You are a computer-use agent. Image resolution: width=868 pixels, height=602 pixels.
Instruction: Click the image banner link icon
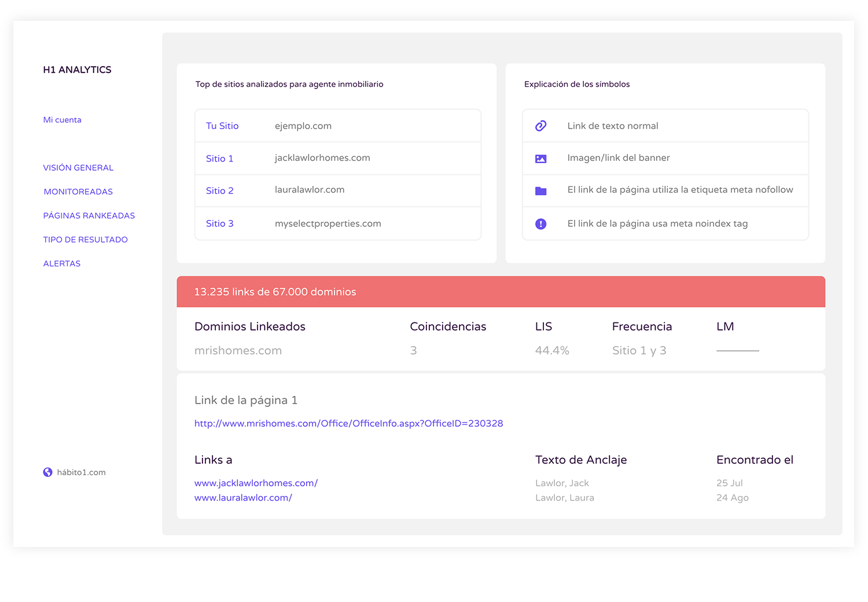click(x=540, y=159)
